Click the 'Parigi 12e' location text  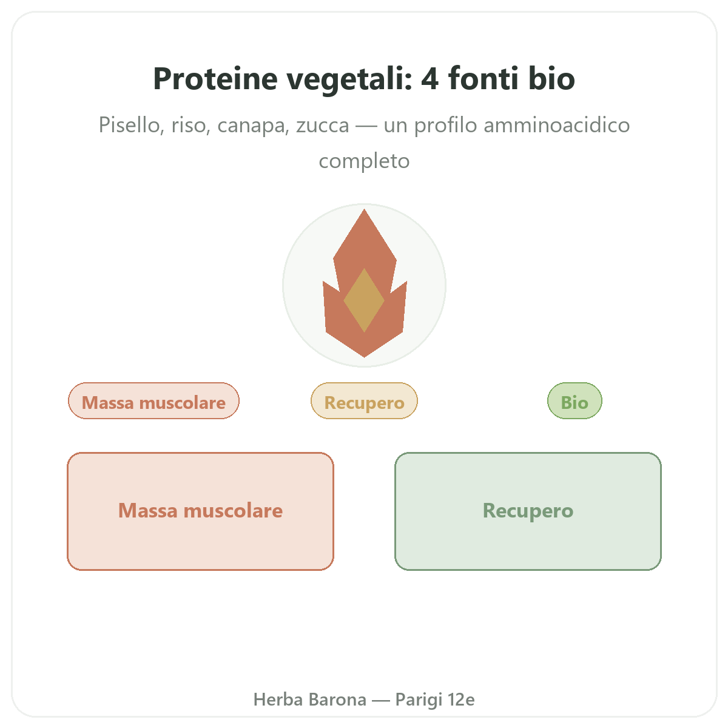[435, 699]
